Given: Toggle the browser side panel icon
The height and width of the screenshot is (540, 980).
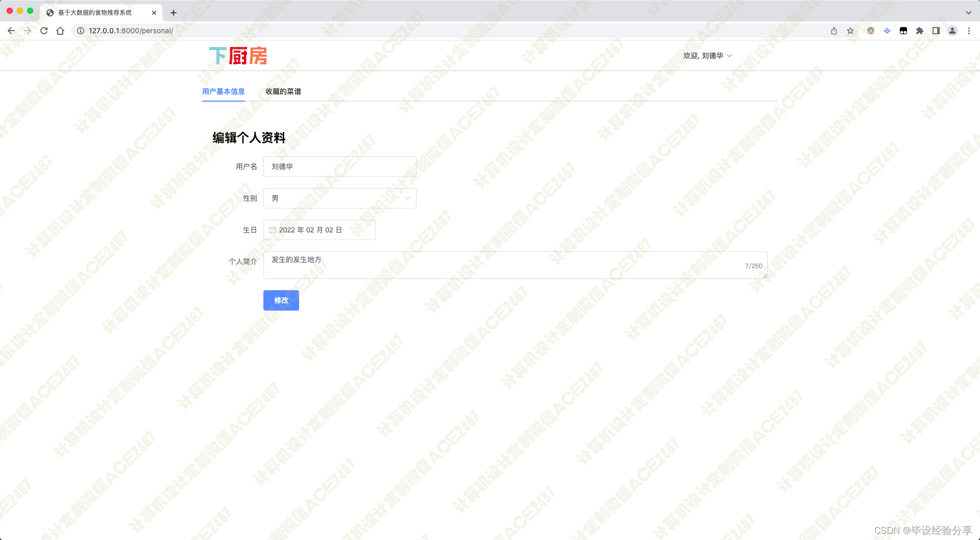Looking at the screenshot, I should point(936,31).
